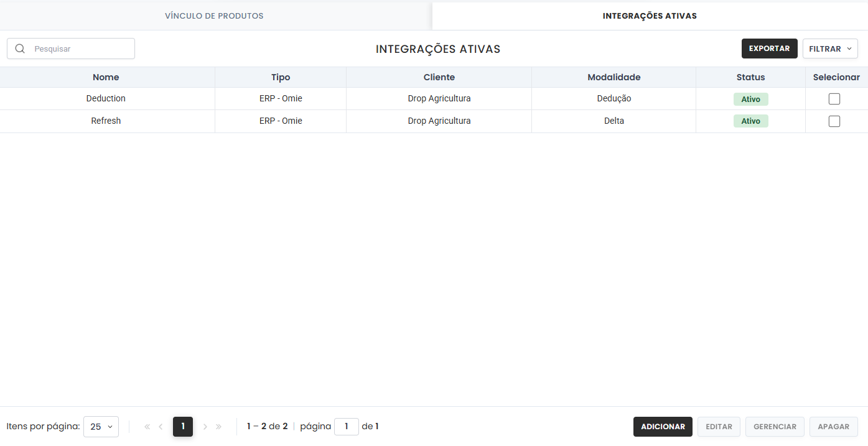Select the Deduction row checkbox

coord(834,99)
